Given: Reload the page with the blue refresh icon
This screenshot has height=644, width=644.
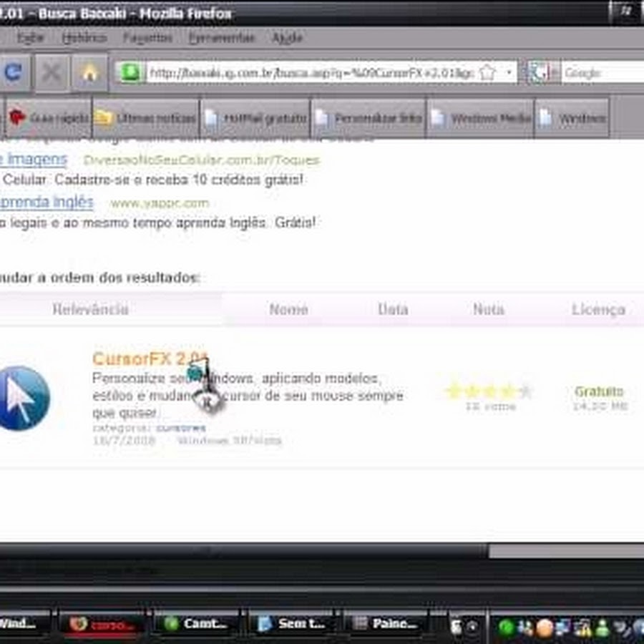Looking at the screenshot, I should [x=14, y=72].
